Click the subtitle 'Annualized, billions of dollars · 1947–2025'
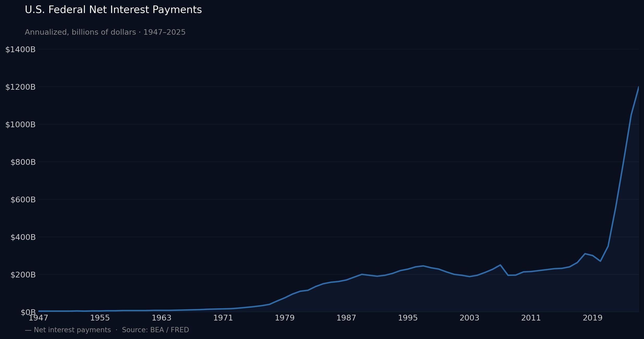Image resolution: width=644 pixels, height=339 pixels. point(105,32)
